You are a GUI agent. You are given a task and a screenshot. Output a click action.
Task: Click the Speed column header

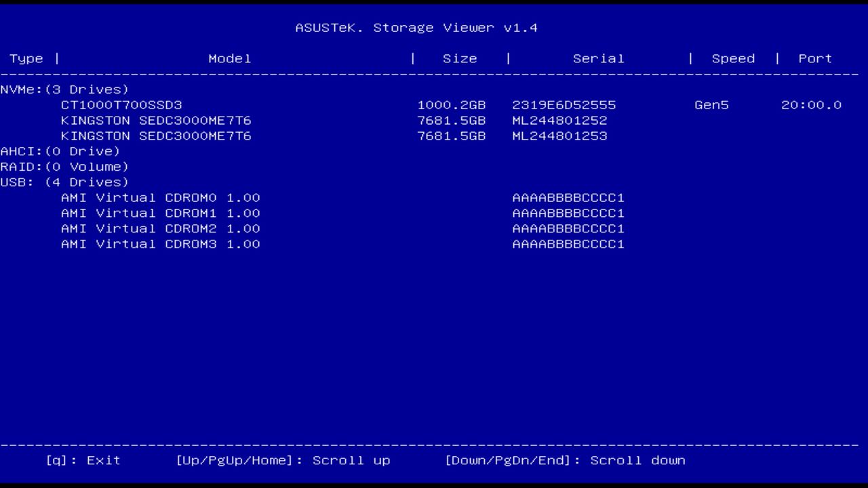[x=733, y=58]
